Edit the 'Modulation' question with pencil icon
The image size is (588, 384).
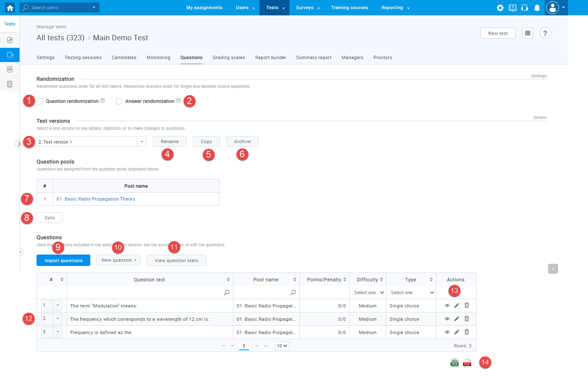(x=457, y=305)
